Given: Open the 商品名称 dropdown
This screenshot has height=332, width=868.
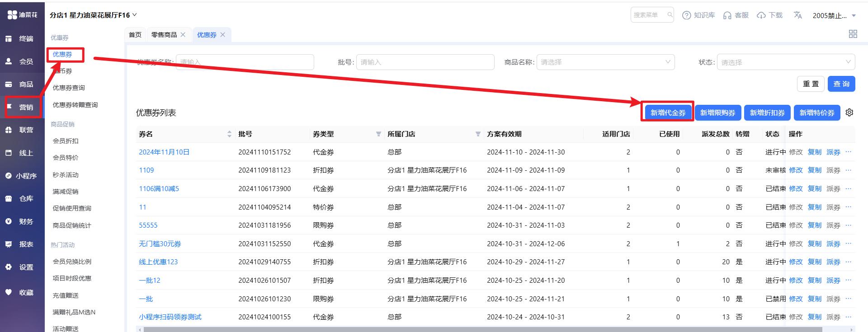Looking at the screenshot, I should (x=605, y=62).
